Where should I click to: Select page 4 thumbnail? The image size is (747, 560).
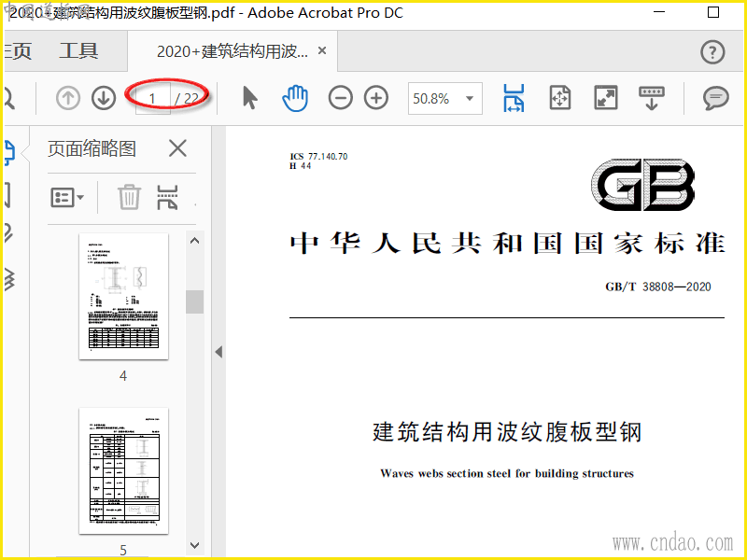[x=123, y=296]
